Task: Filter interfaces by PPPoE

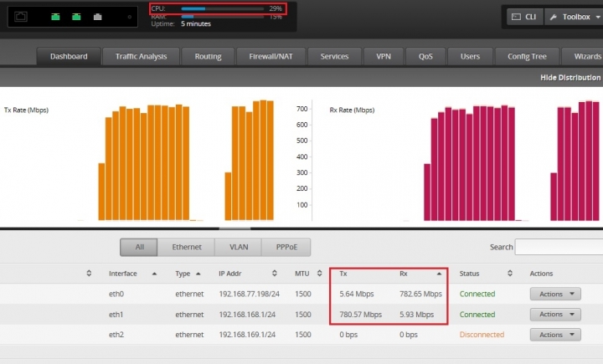Action: tap(286, 247)
